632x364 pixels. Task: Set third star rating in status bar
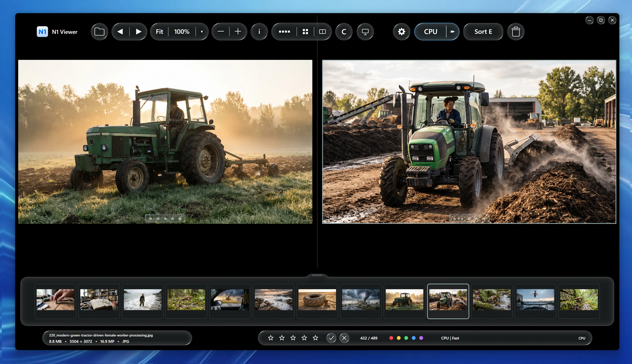click(293, 338)
